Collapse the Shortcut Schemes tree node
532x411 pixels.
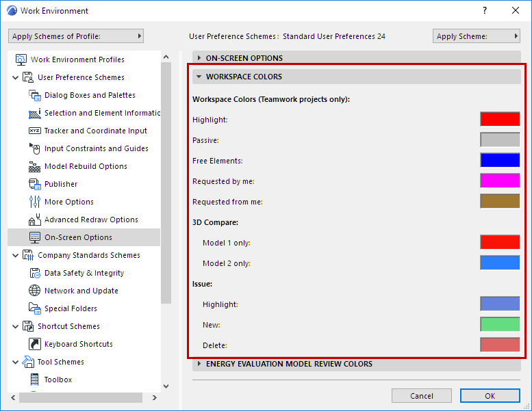coord(15,327)
